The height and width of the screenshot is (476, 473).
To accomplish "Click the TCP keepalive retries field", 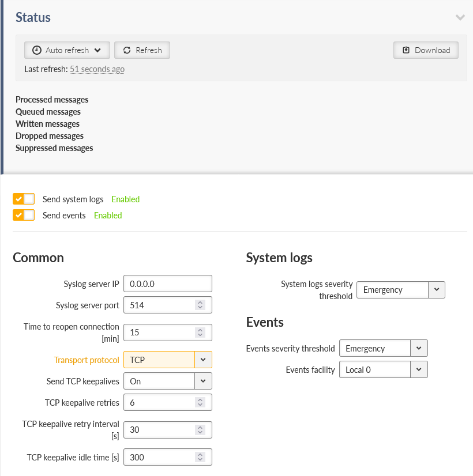I will pos(168,402).
